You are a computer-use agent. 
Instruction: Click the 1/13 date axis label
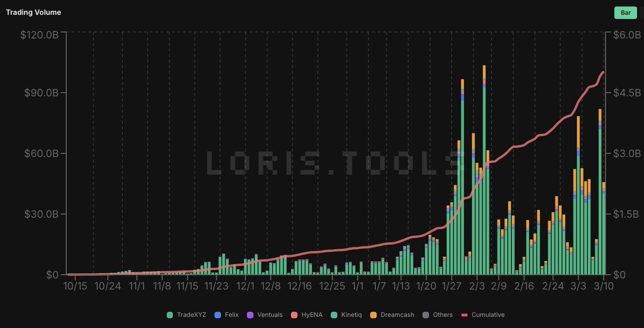[x=401, y=286]
